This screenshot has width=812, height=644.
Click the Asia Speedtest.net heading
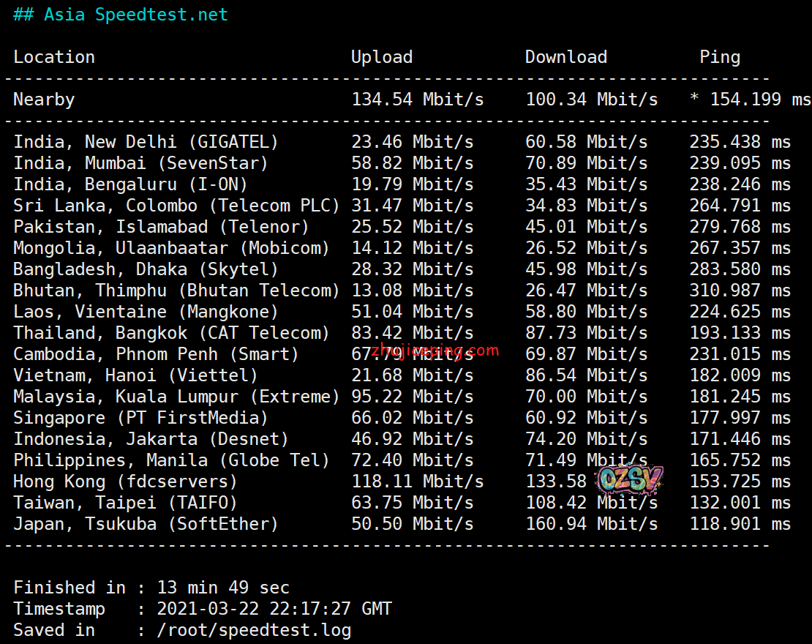coord(120,15)
